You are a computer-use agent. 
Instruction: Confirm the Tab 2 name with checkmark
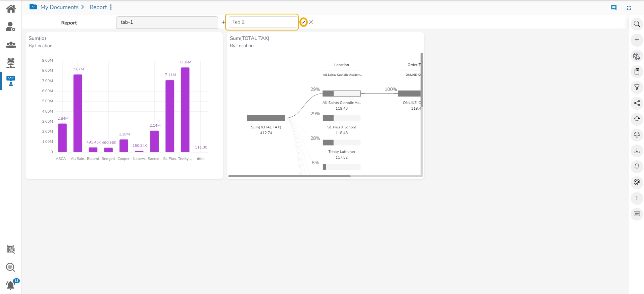coord(303,22)
